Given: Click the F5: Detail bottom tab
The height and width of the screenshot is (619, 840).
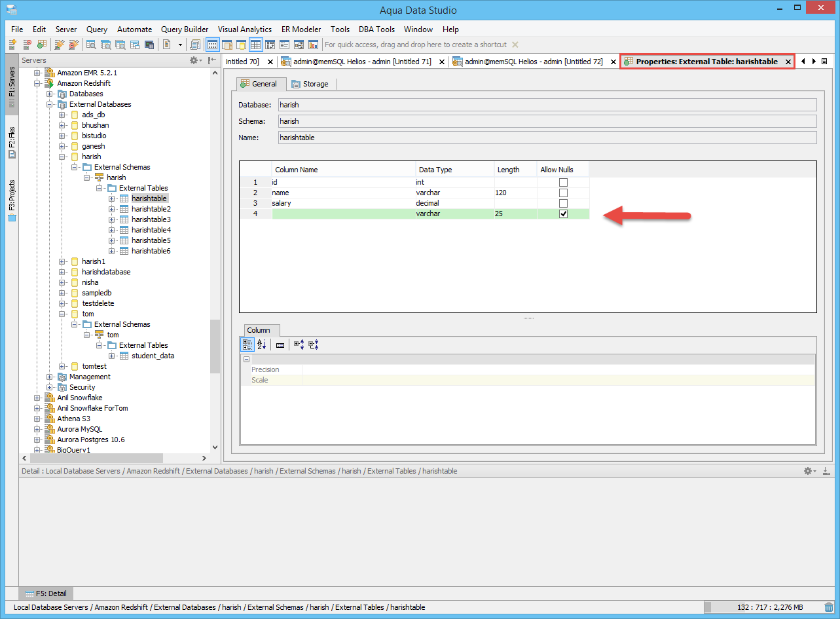Looking at the screenshot, I should coord(46,593).
